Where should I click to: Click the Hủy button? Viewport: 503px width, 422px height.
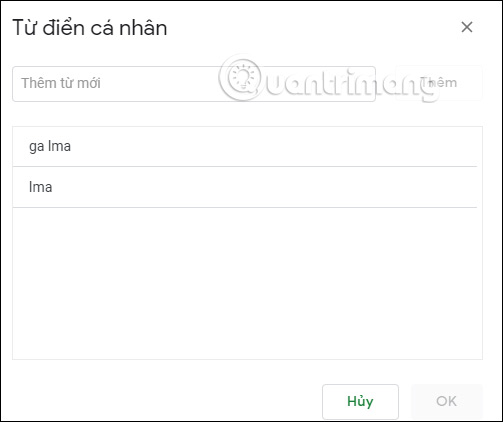point(360,401)
